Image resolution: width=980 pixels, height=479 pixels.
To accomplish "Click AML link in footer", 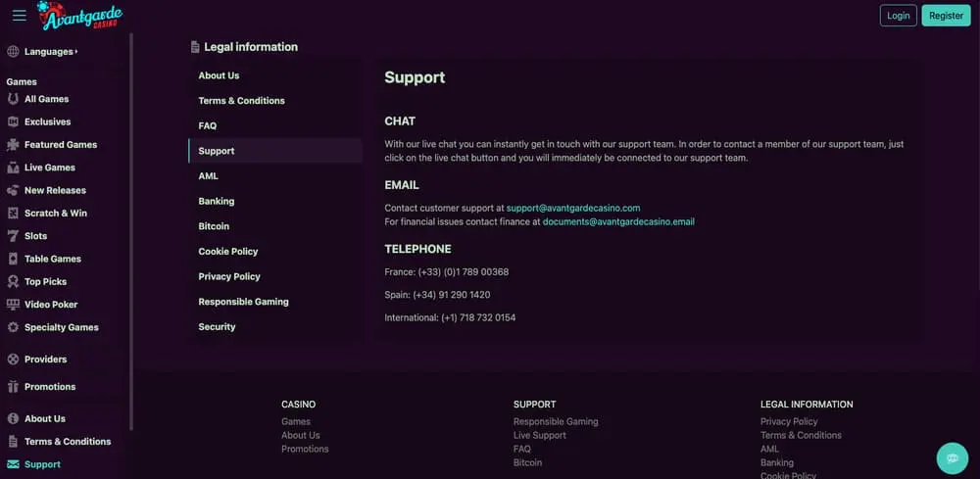I will point(769,449).
